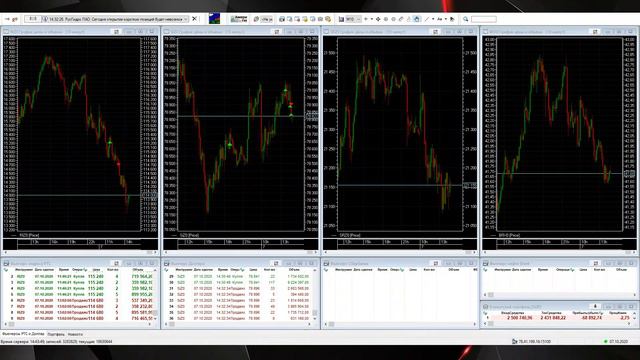
Task: Close the news ticker message with X
Action: coord(195,19)
